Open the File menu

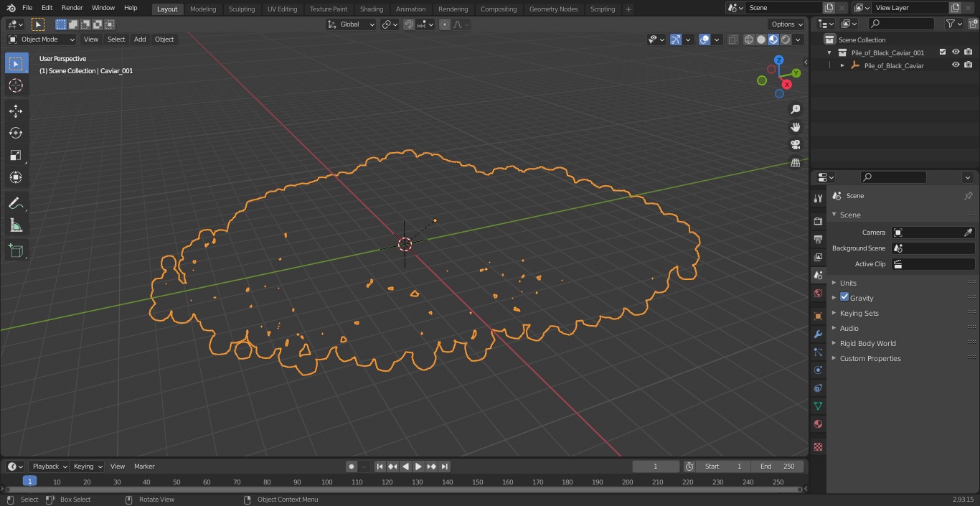tap(27, 8)
